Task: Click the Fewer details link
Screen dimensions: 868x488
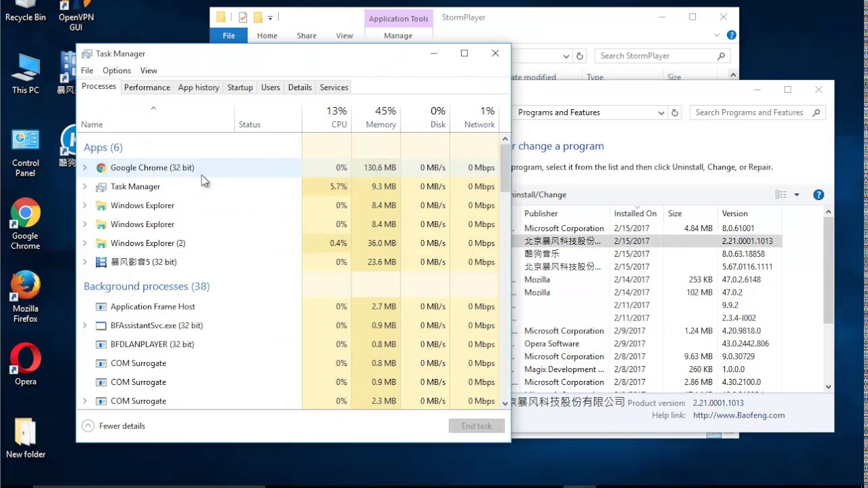Action: tap(122, 426)
